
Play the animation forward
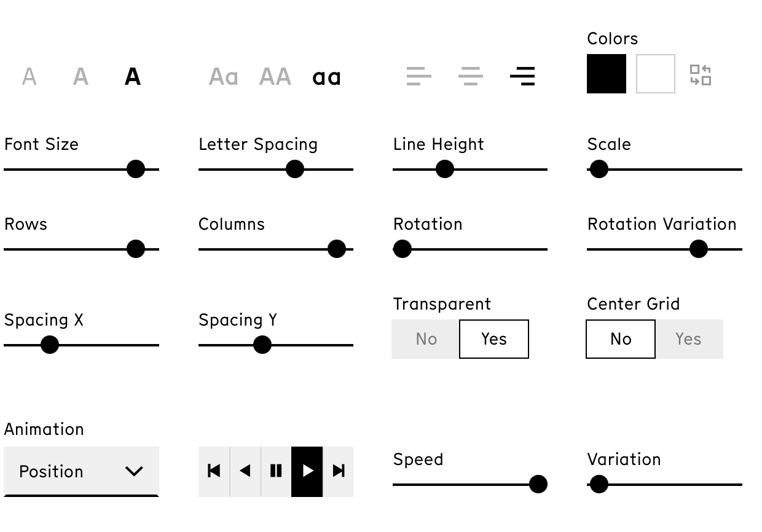307,471
